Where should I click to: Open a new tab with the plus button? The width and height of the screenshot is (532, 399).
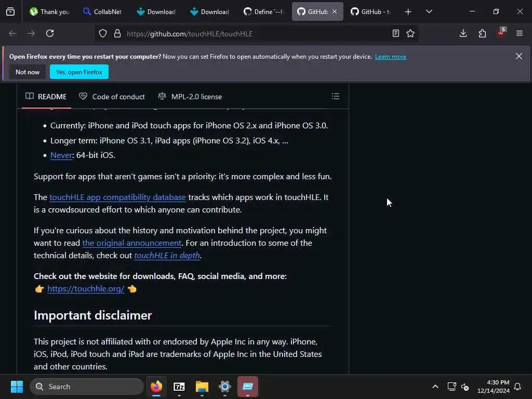[408, 12]
